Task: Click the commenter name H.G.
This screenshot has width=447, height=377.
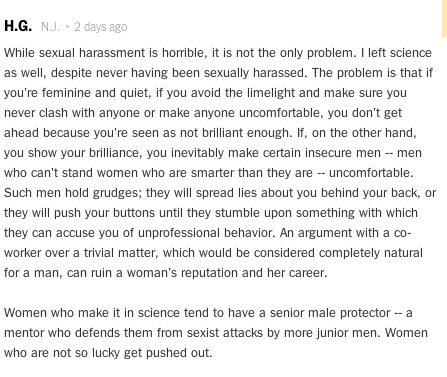Action: [x=18, y=26]
